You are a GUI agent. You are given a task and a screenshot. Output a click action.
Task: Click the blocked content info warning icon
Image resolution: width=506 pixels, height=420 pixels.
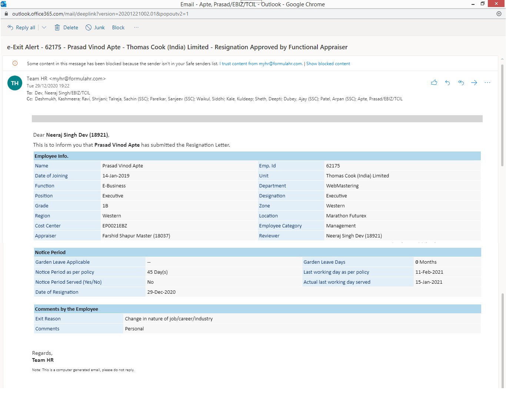click(15, 63)
